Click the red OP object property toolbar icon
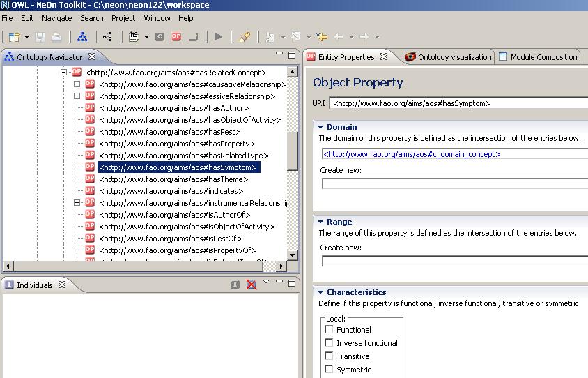 pos(176,36)
